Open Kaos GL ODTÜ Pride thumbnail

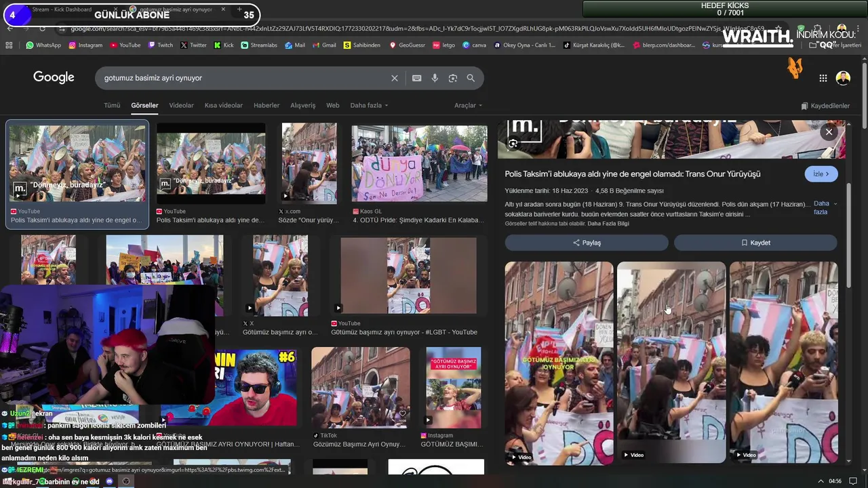(419, 163)
